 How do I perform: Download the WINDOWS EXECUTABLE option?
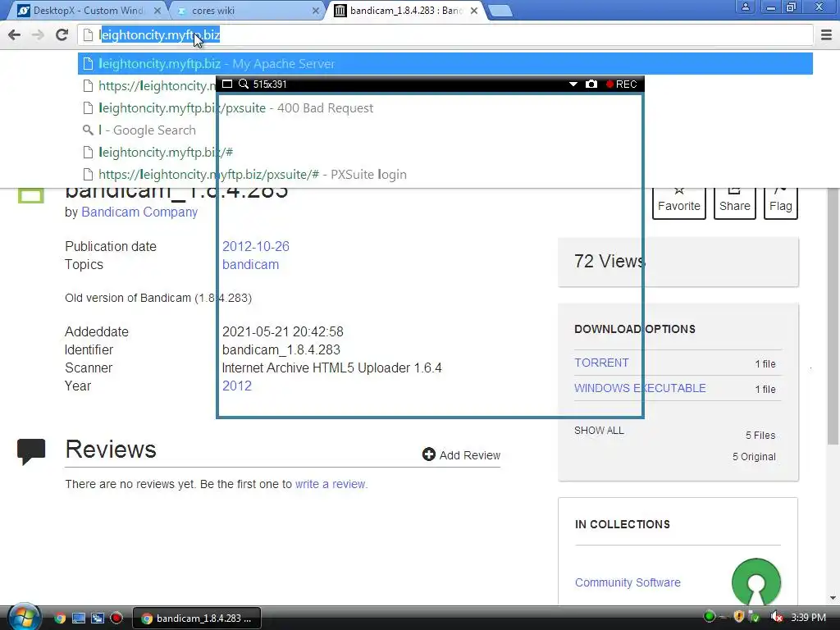point(640,388)
